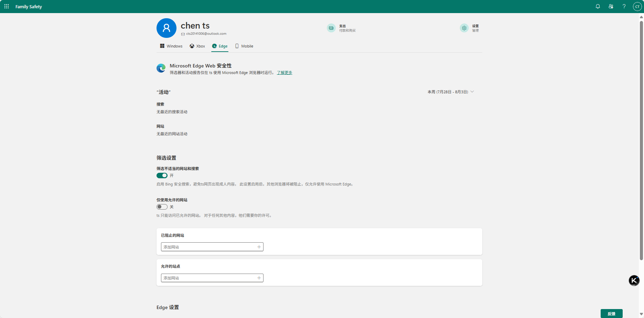Switch to the Windows tab
Screen dimensions: 644x318
171,46
